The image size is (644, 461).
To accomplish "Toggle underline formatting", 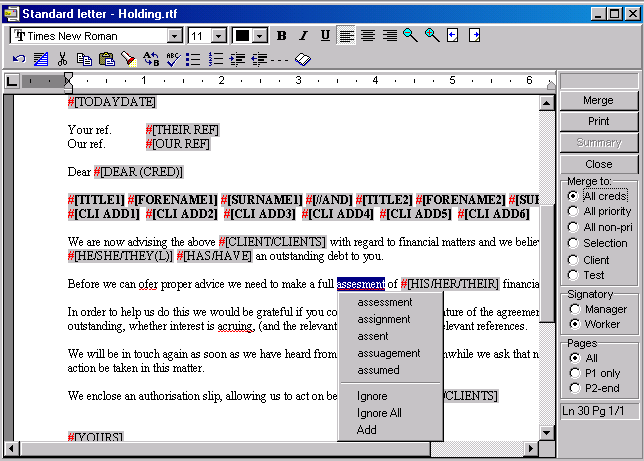I will [325, 36].
